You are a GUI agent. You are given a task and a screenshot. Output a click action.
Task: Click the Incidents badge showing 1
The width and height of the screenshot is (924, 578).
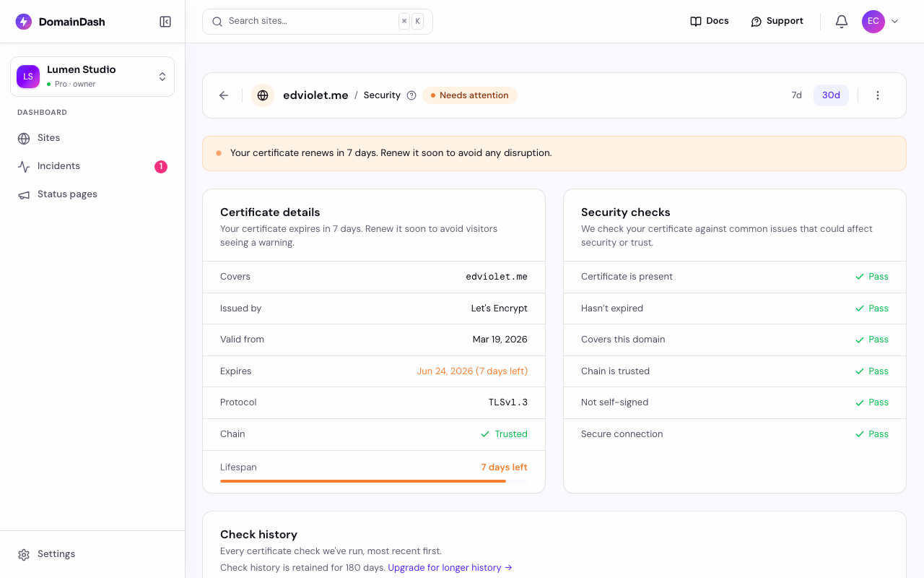tap(161, 167)
